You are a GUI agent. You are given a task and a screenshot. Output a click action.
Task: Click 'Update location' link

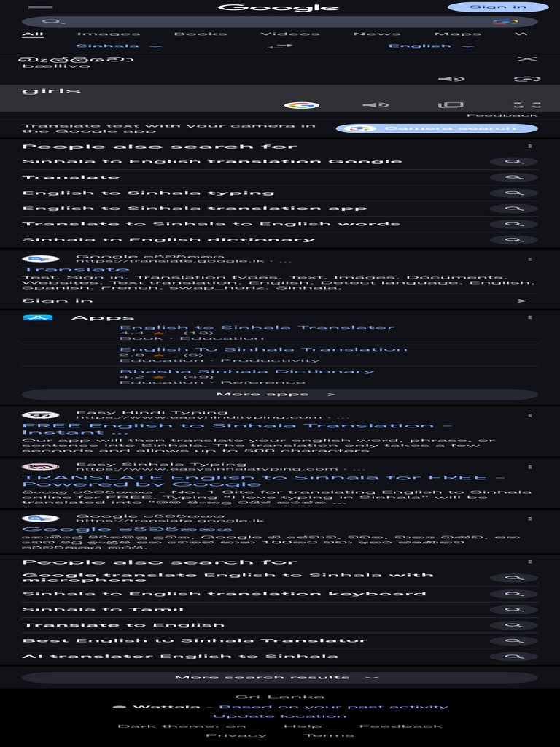click(x=279, y=716)
